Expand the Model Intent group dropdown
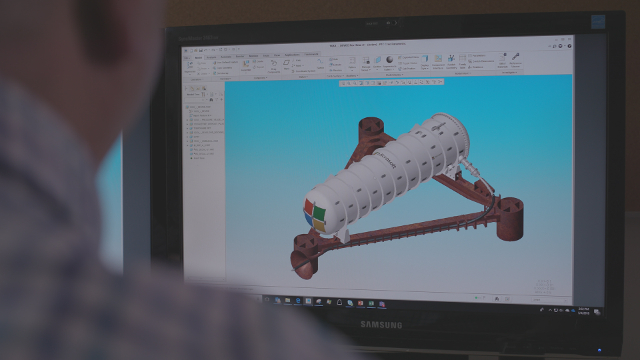640x360 pixels. 462,74
